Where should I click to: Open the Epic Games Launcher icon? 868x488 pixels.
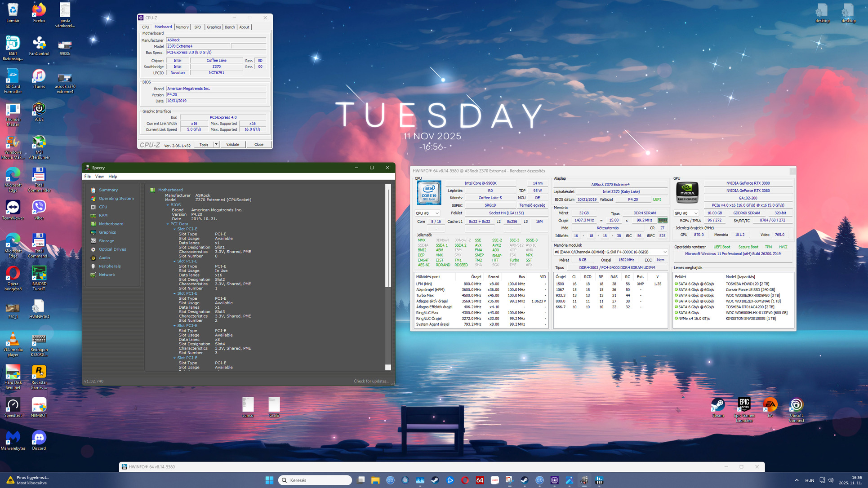pos(744,405)
